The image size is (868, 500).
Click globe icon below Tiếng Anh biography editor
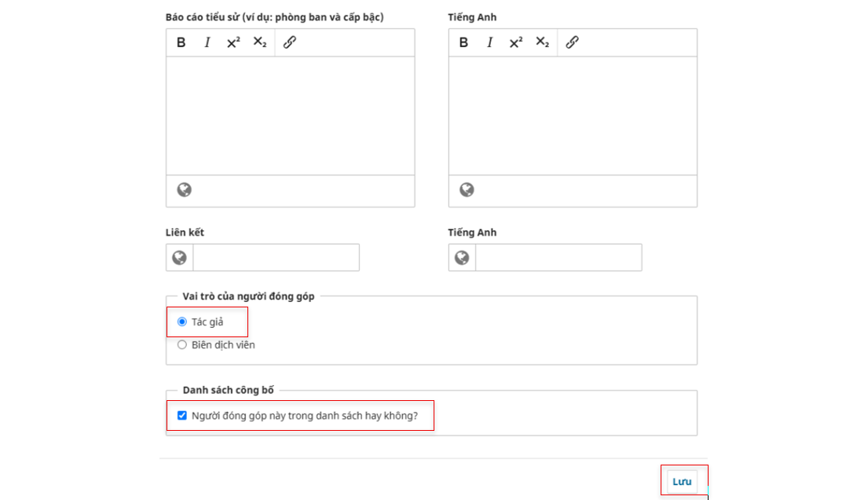[x=467, y=189]
